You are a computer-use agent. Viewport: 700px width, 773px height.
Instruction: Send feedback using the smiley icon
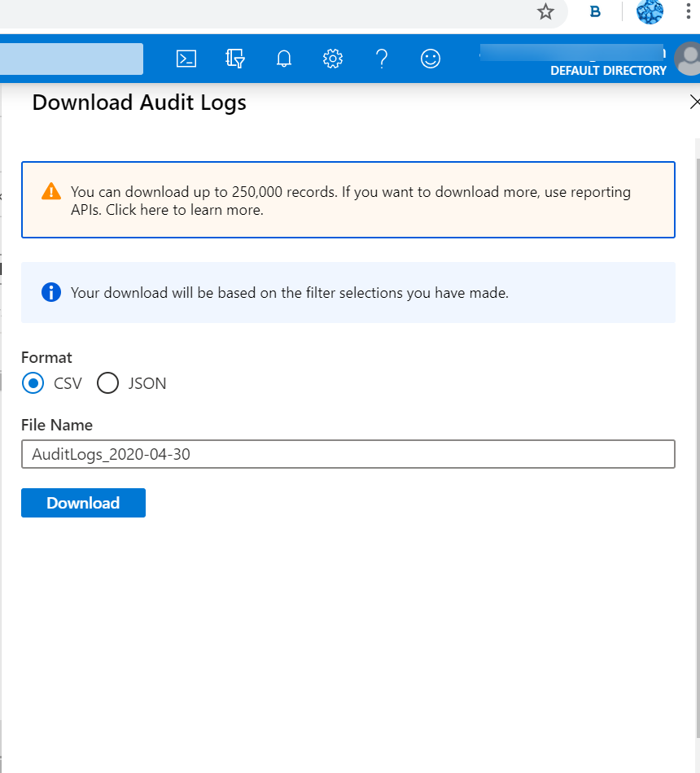click(431, 59)
